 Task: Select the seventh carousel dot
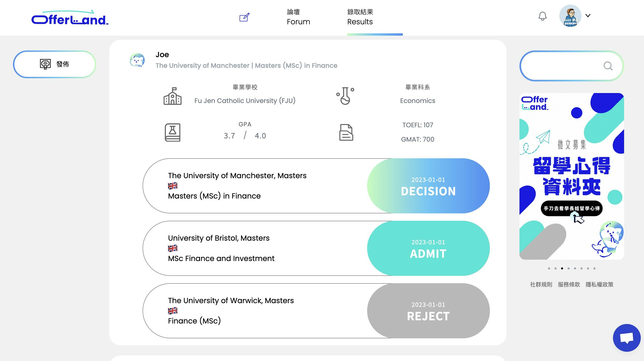click(588, 268)
